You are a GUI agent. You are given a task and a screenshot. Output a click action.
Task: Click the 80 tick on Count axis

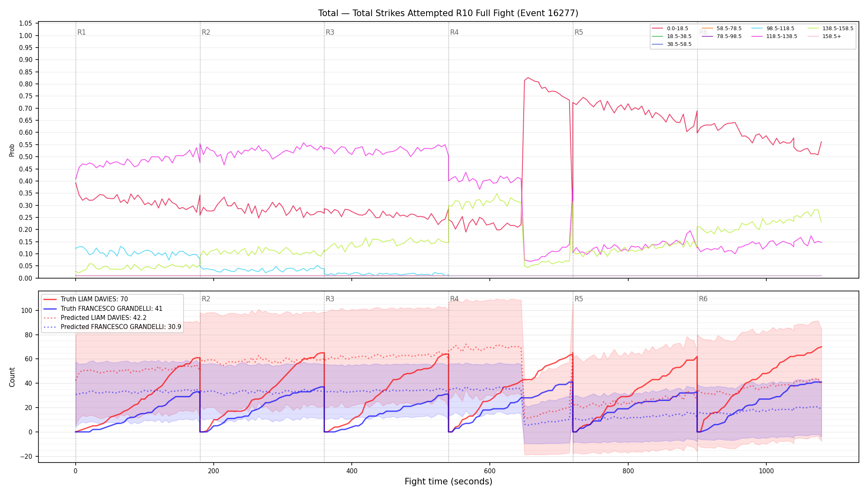coord(29,335)
